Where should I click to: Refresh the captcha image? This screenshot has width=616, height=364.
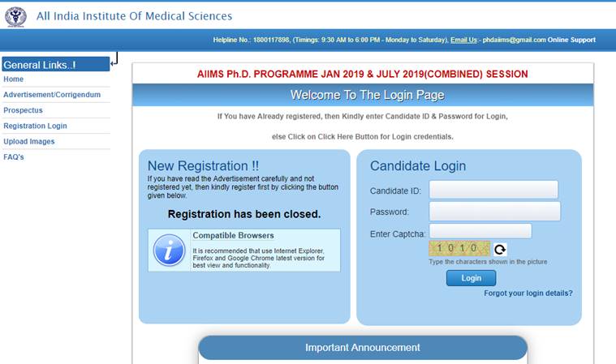(x=500, y=249)
